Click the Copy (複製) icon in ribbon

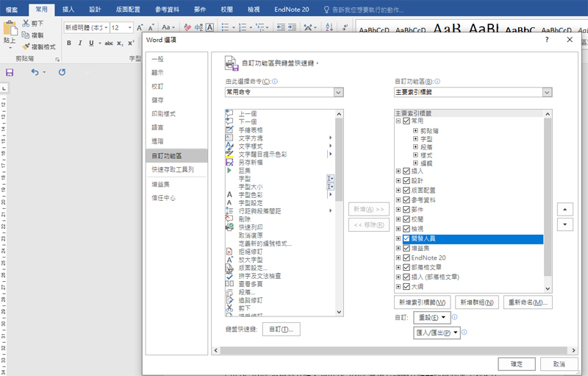pyautogui.click(x=26, y=35)
